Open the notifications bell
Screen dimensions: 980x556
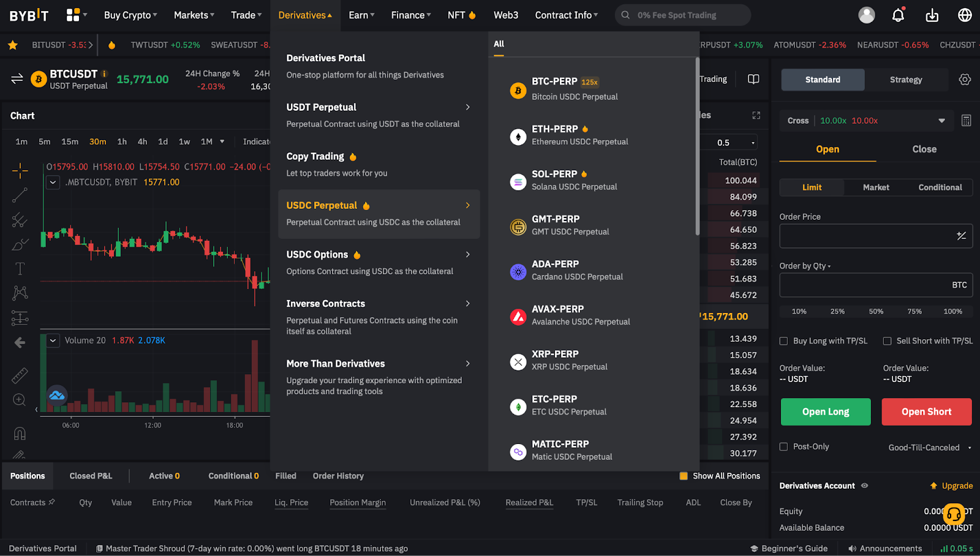click(x=898, y=15)
